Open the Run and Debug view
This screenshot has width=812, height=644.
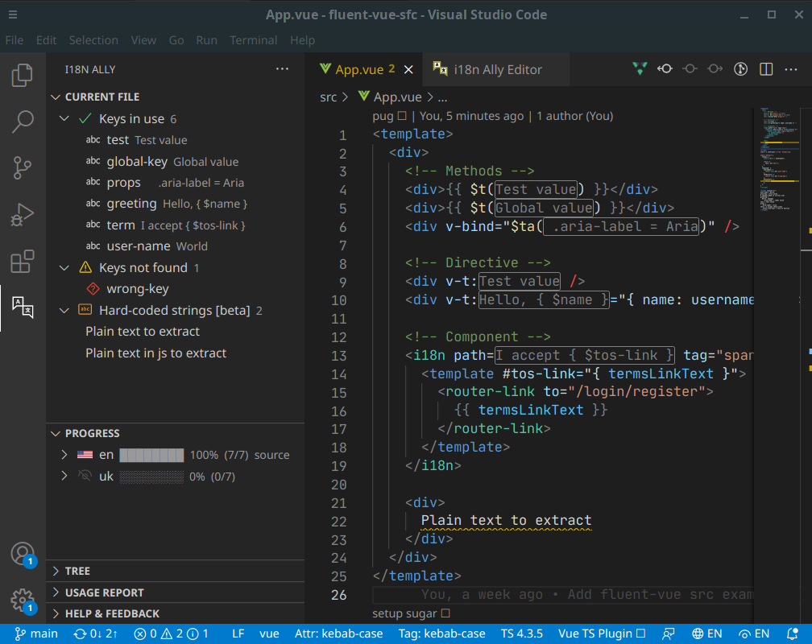click(23, 215)
